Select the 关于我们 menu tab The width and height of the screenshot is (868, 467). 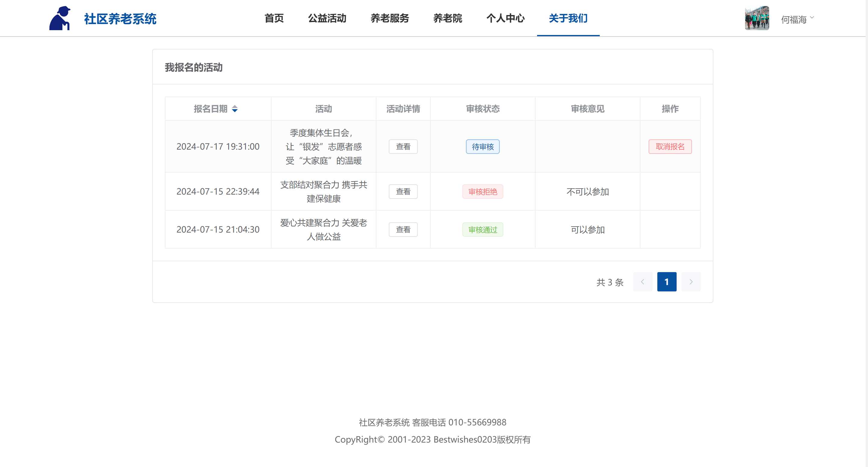[568, 18]
